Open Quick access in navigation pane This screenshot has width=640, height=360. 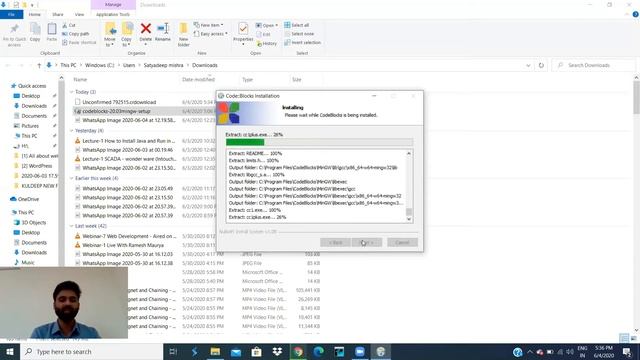click(x=32, y=86)
